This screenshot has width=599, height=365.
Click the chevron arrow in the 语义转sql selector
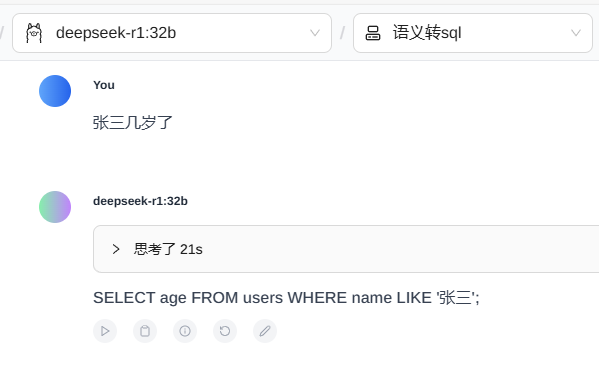[576, 33]
